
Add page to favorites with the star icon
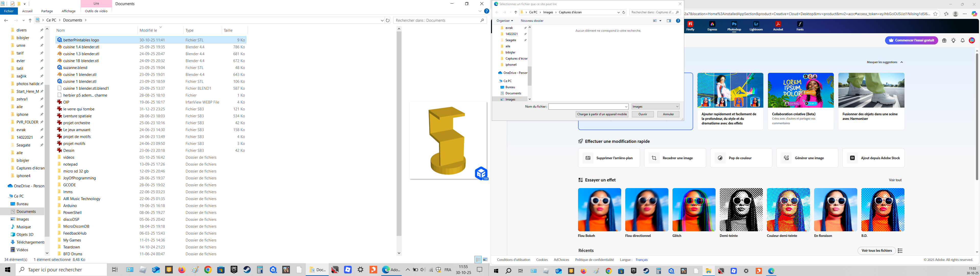tap(936, 14)
